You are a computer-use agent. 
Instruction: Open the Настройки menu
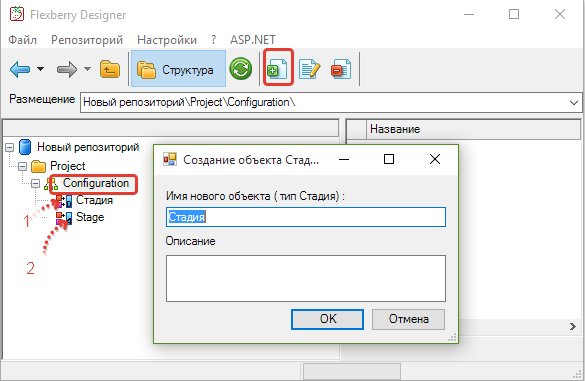tap(167, 40)
